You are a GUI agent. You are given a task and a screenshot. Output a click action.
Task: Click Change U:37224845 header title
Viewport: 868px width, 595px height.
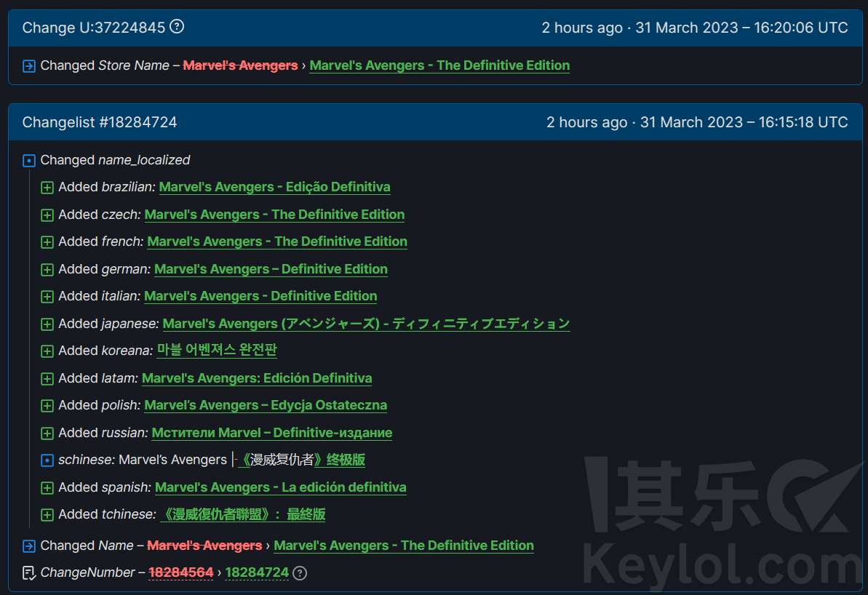point(94,28)
